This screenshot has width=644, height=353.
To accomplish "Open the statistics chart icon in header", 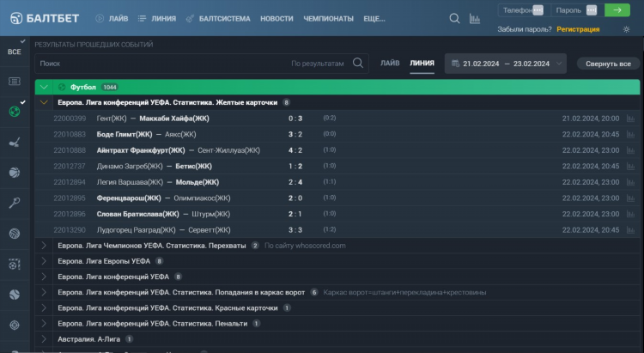I will (474, 19).
